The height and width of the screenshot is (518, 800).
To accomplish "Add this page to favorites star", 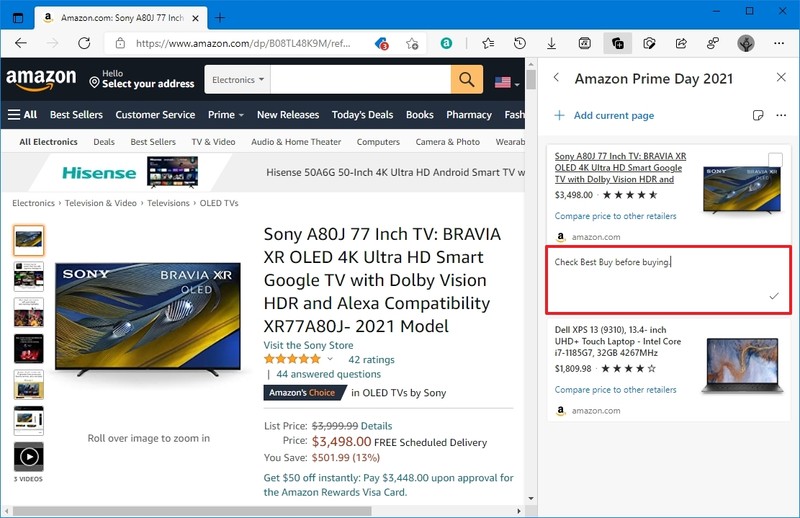I will coord(412,44).
